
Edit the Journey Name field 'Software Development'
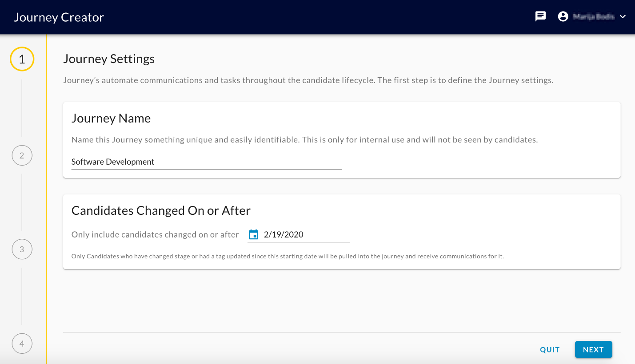click(x=207, y=162)
